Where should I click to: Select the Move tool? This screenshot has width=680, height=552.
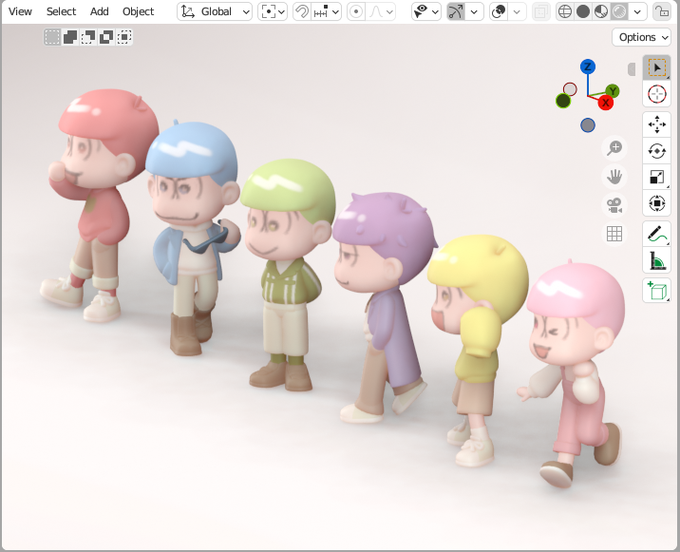coord(657,124)
